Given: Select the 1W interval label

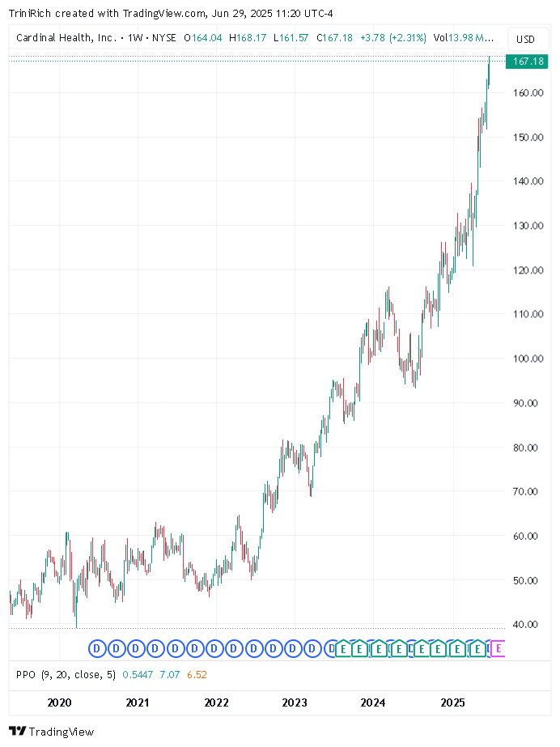Looking at the screenshot, I should [135, 38].
